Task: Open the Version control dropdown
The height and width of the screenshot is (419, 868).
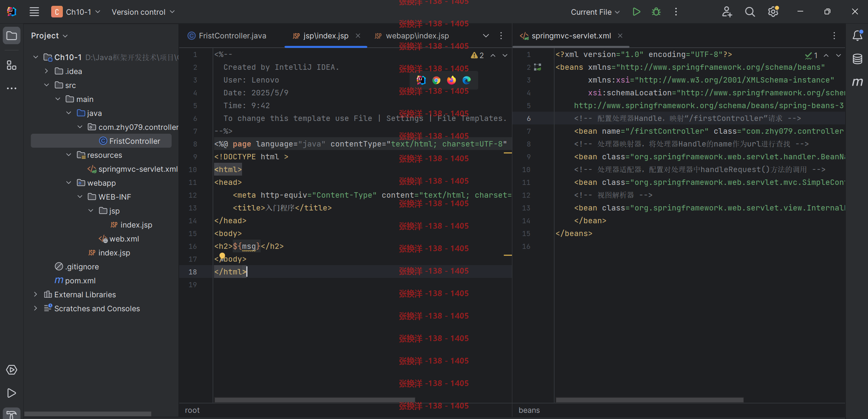Action: tap(143, 12)
